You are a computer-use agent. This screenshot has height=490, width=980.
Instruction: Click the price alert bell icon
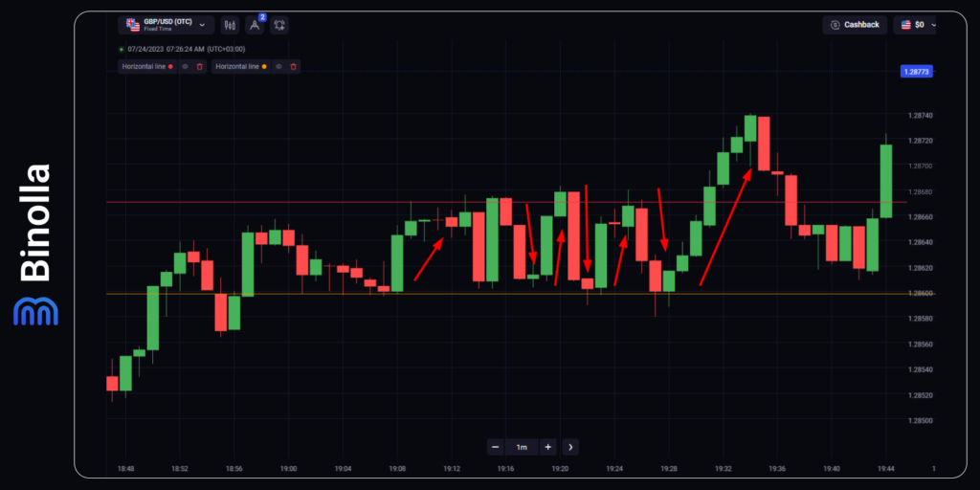pos(278,25)
